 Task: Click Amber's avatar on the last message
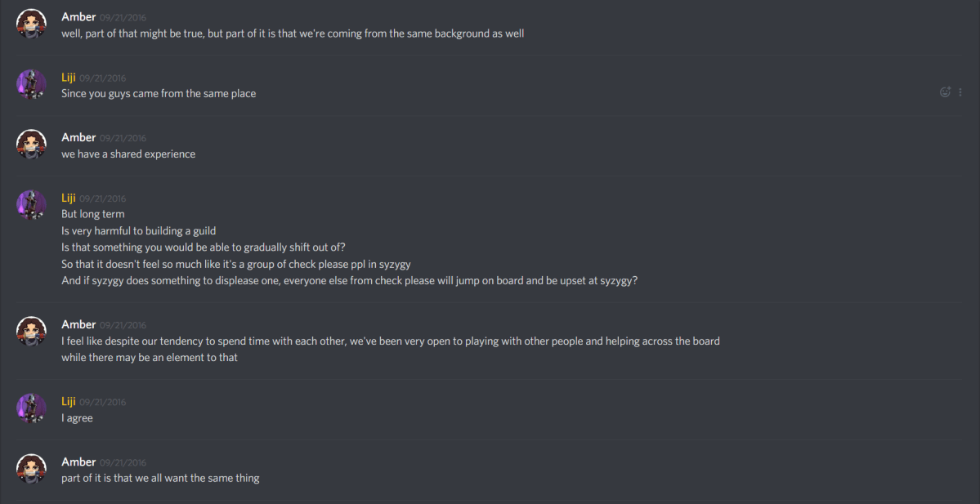[31, 469]
